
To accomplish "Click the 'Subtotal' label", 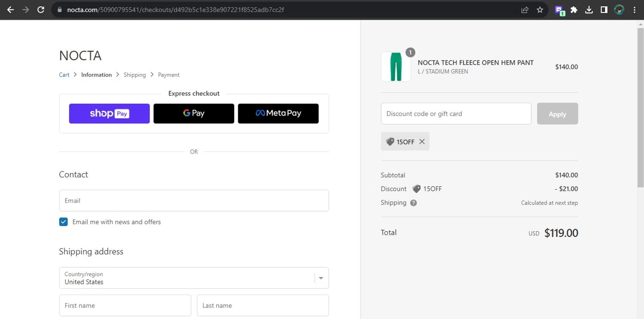I will pos(393,175).
